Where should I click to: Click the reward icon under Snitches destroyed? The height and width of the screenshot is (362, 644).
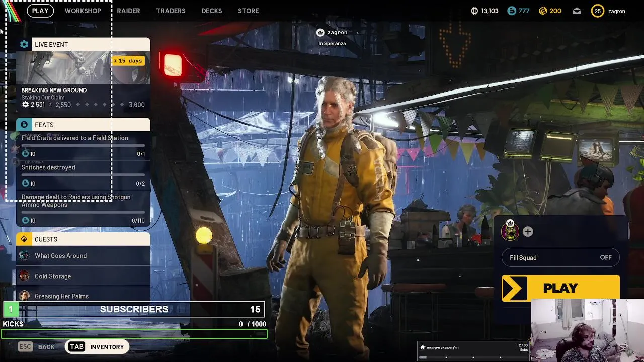point(26,183)
